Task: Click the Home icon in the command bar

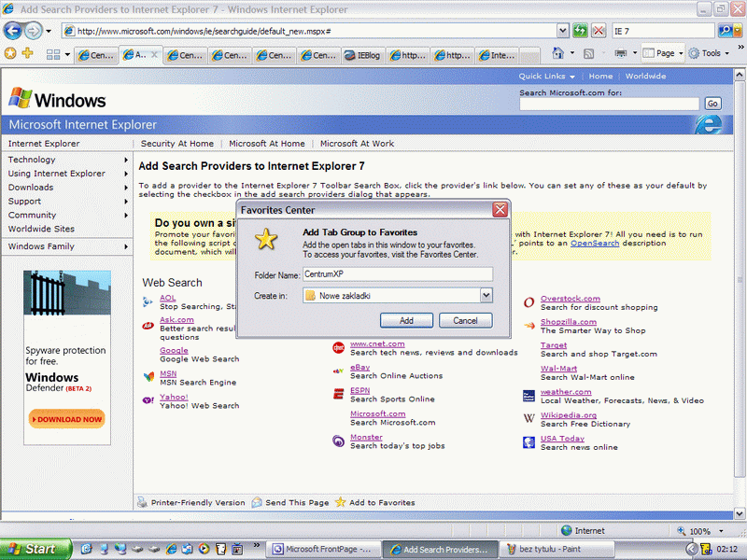Action: [558, 54]
